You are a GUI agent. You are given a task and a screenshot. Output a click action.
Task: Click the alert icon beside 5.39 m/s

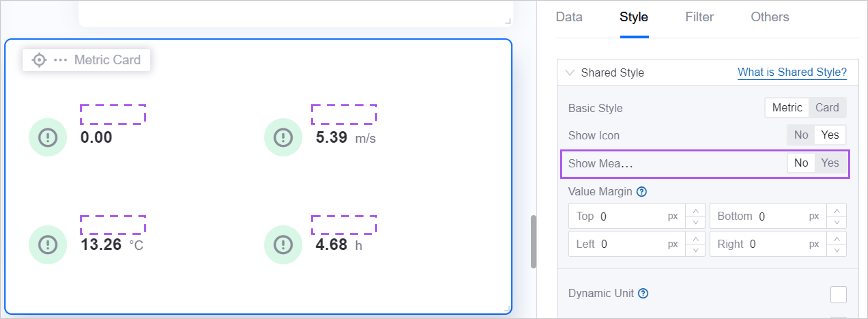point(283,137)
